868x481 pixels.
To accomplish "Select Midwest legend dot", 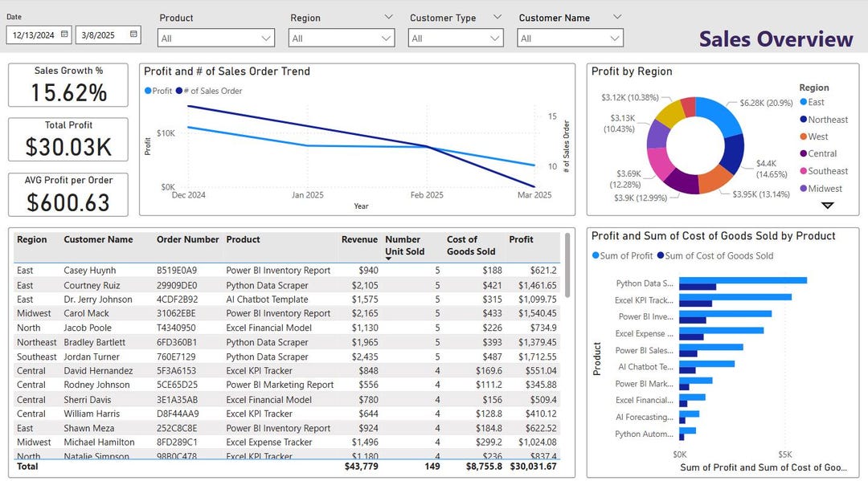I will pyautogui.click(x=803, y=189).
